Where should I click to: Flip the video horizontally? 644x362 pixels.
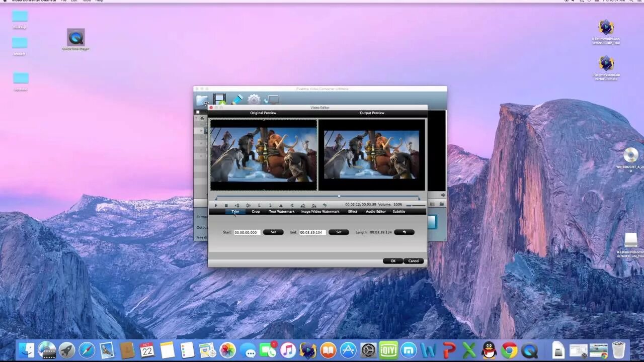coord(281,205)
